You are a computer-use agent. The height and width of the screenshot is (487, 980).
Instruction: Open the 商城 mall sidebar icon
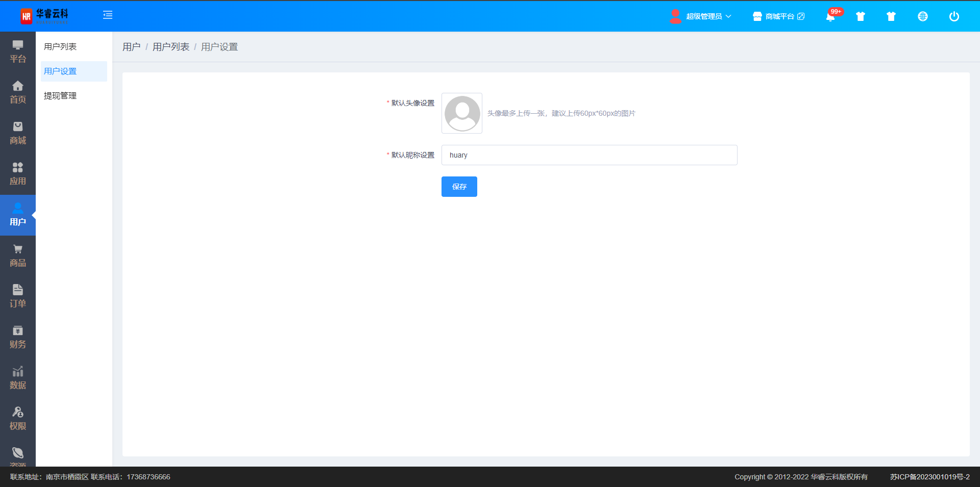click(18, 133)
